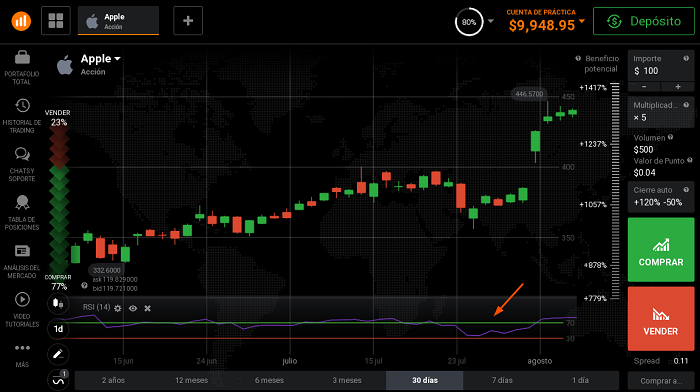Select the 3 meses time range
Screen dimensions: 700x392
tap(347, 380)
